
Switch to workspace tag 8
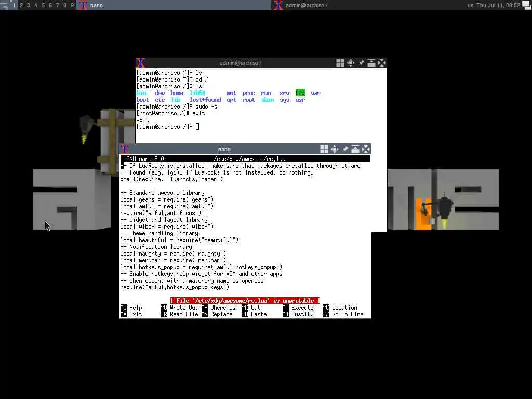pyautogui.click(x=65, y=5)
